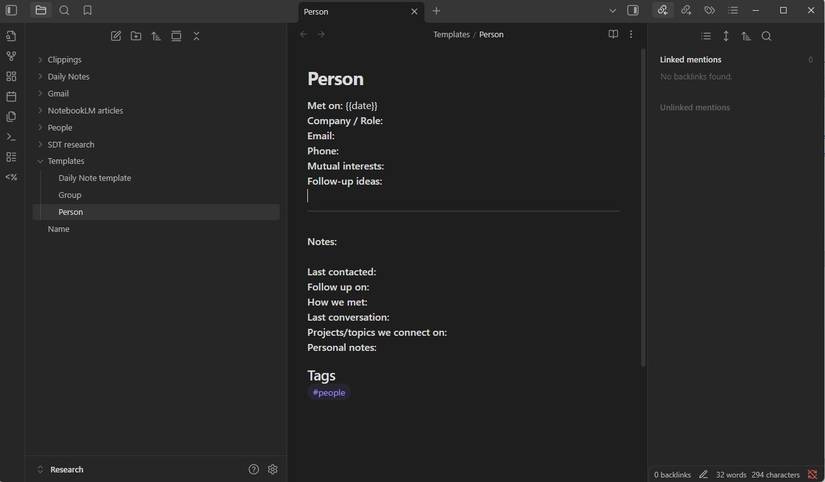Create a new folder icon
825x482 pixels.
(x=136, y=36)
